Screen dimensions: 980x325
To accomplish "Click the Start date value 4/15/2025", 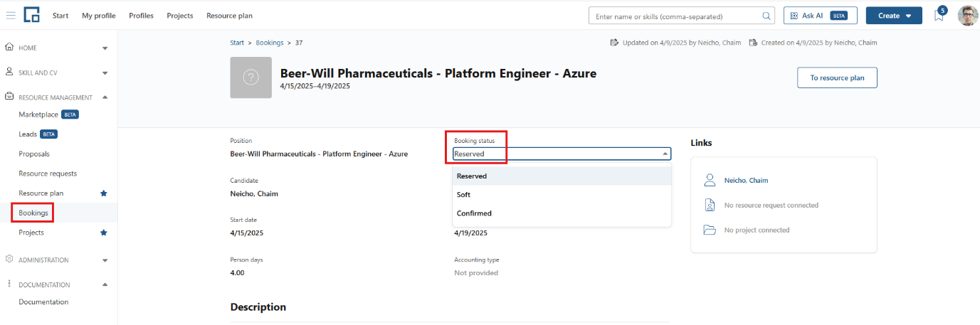I will (x=247, y=233).
